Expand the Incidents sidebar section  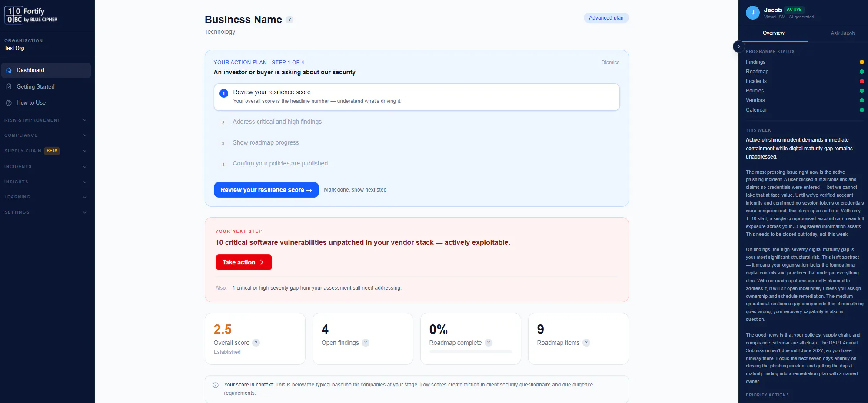click(x=46, y=167)
